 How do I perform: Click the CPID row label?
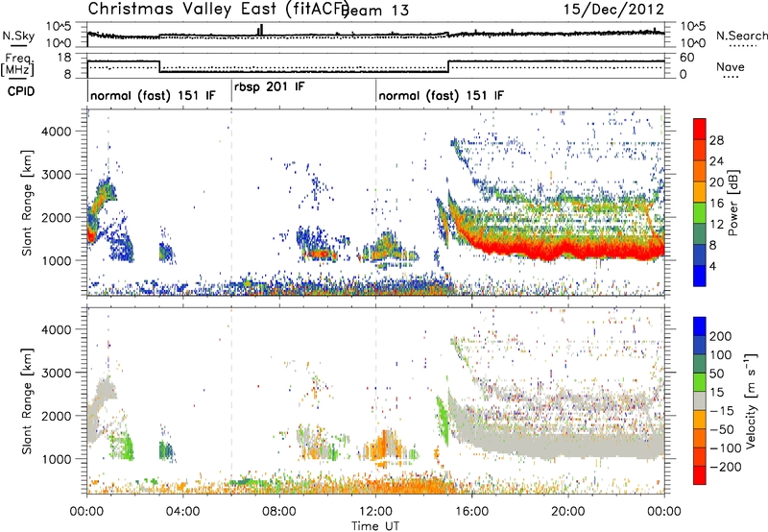click(21, 91)
